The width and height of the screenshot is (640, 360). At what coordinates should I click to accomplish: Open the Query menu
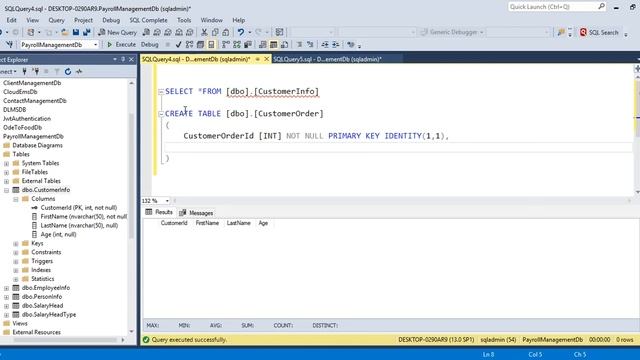click(56, 20)
